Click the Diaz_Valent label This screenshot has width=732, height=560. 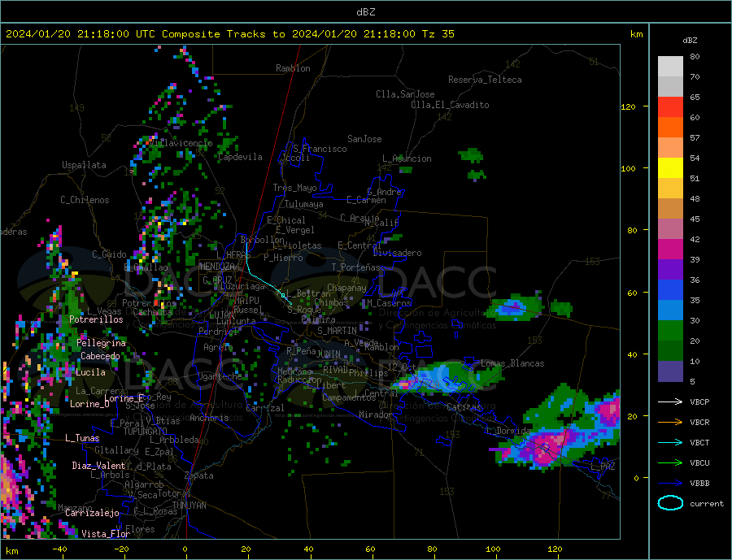[x=98, y=466]
